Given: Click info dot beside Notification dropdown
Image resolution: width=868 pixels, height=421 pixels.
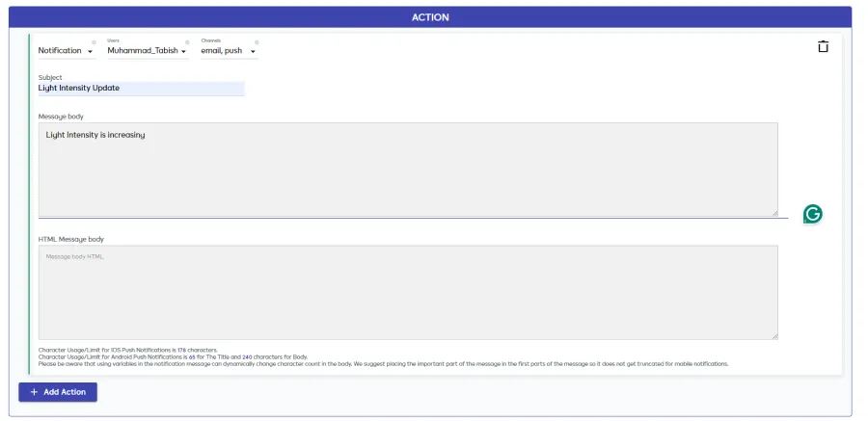Looking at the screenshot, I should [x=94, y=42].
